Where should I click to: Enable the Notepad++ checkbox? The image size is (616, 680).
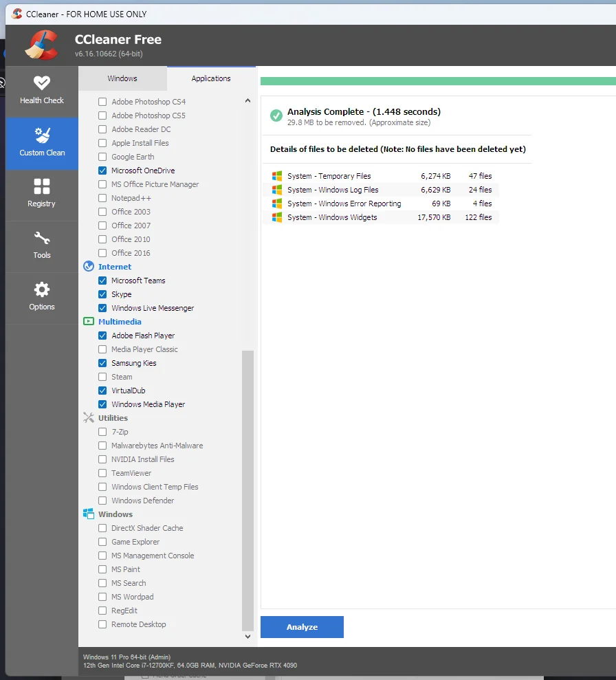pos(102,198)
